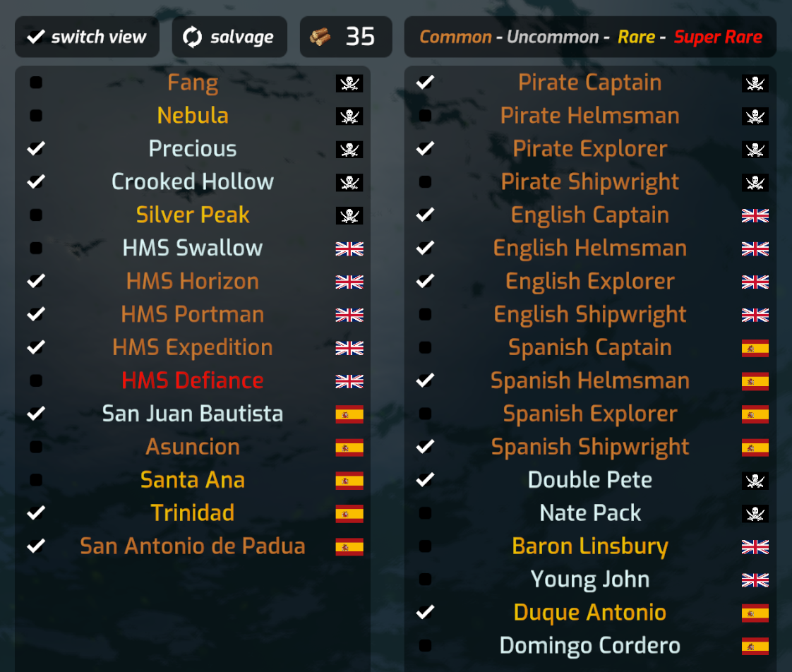Uncheck the English Helmsman checkbox
792x672 pixels.
(x=425, y=248)
